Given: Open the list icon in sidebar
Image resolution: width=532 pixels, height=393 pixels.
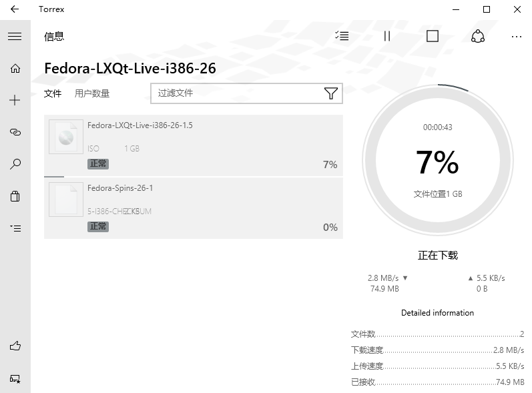Looking at the screenshot, I should point(15,228).
